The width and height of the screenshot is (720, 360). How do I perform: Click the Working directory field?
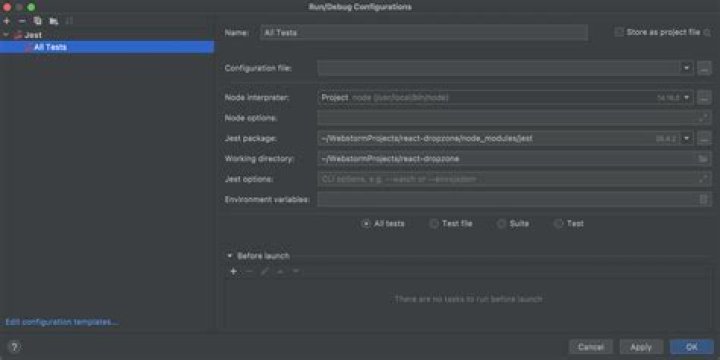(x=514, y=158)
